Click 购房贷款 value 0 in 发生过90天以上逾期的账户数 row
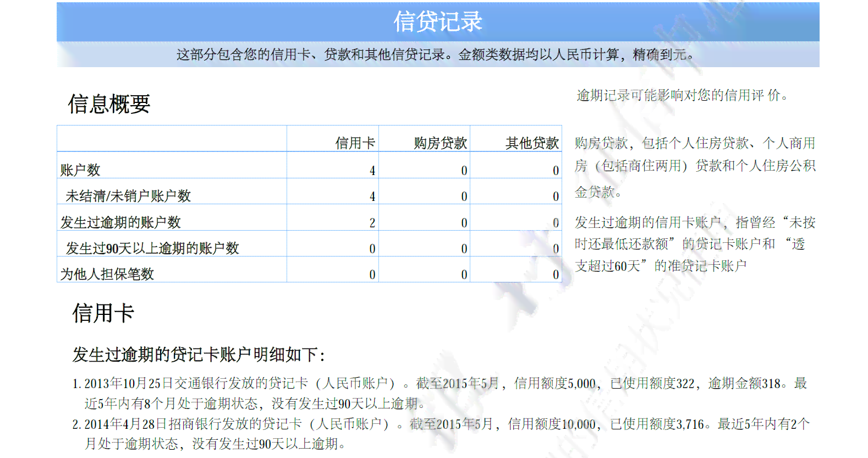This screenshot has width=868, height=458. pos(464,249)
